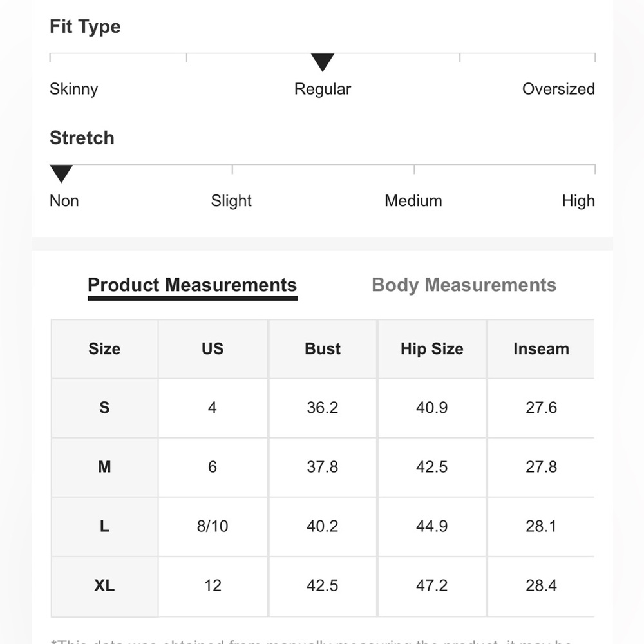Viewport: 644px width, 644px height.
Task: Click the Slight stretch label
Action: coord(231,201)
